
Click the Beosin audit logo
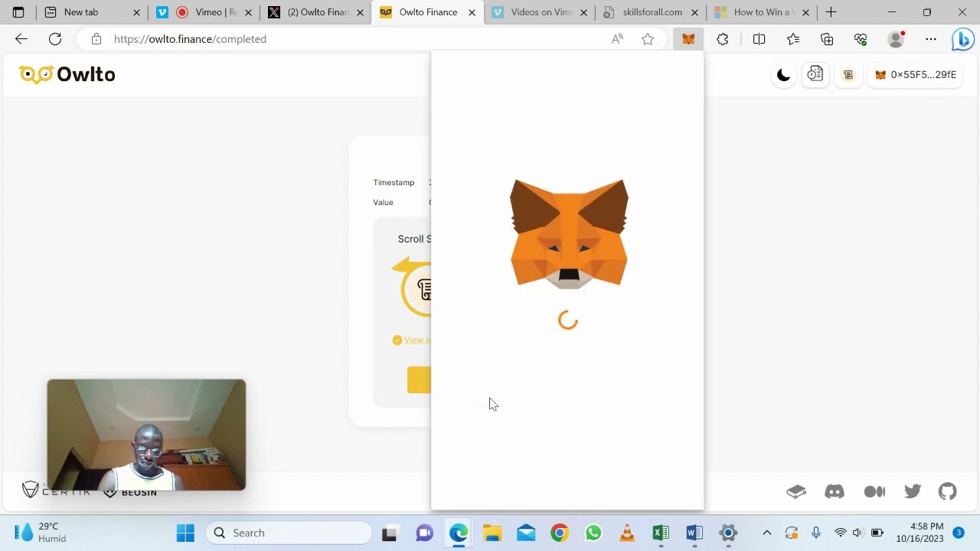[x=130, y=492]
